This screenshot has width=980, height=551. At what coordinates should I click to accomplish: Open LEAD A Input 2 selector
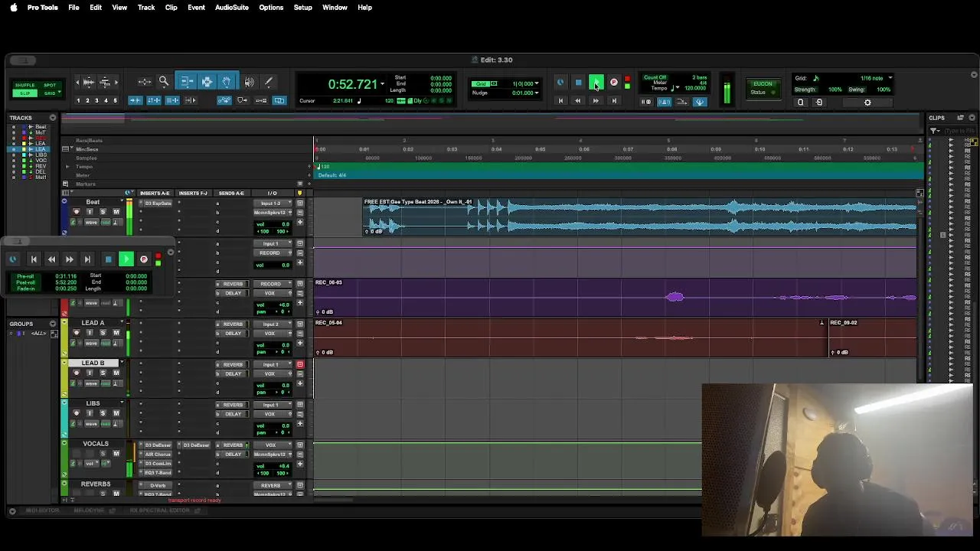[x=273, y=324]
